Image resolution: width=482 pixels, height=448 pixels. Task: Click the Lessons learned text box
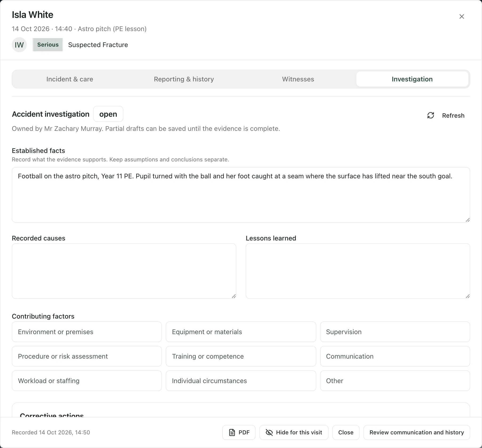[358, 271]
